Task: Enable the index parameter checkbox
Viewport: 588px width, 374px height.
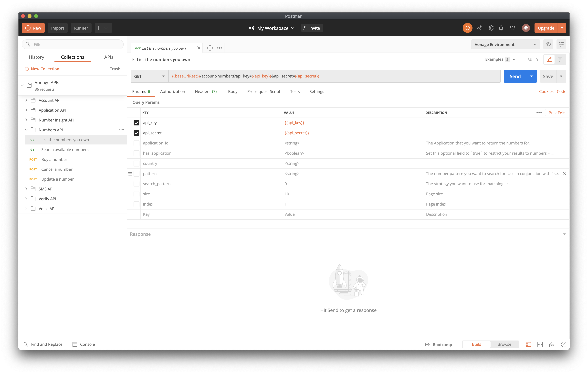Action: (136, 204)
